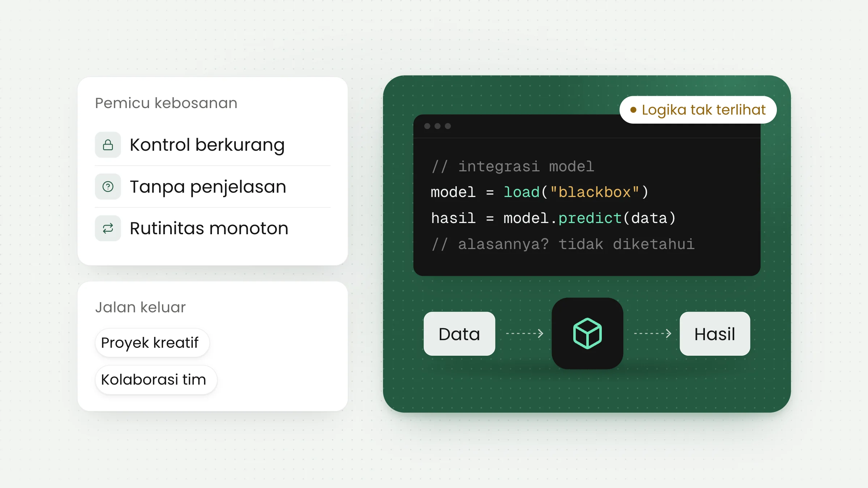Image resolution: width=868 pixels, height=488 pixels.
Task: Select the Kontrol berkurang row text
Action: [207, 145]
